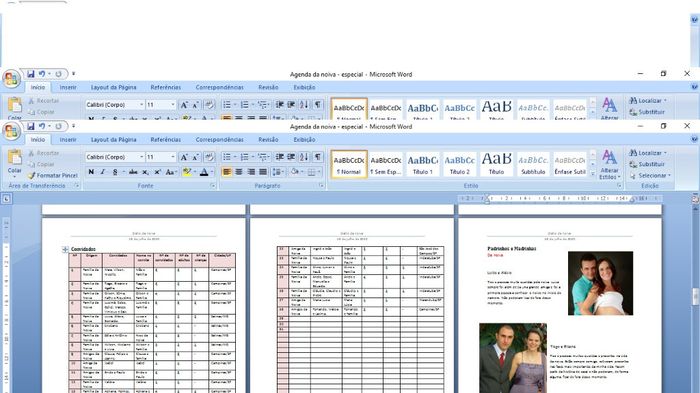Toggle italic in the front window
This screenshot has height=393, width=700.
[x=103, y=172]
